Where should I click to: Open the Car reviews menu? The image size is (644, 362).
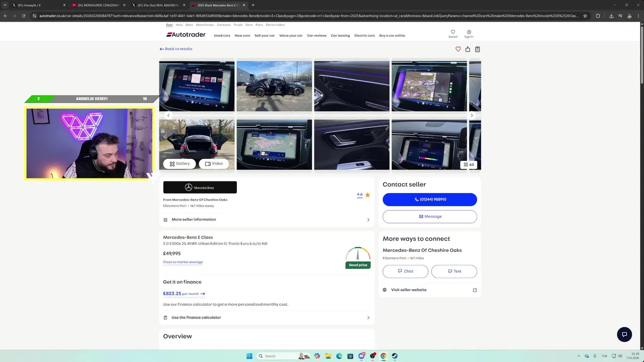point(316,36)
